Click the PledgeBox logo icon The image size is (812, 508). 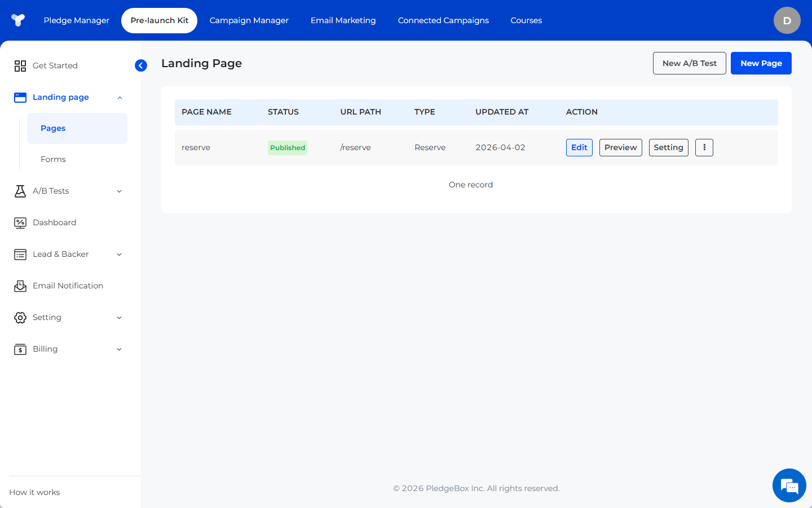pyautogui.click(x=18, y=20)
